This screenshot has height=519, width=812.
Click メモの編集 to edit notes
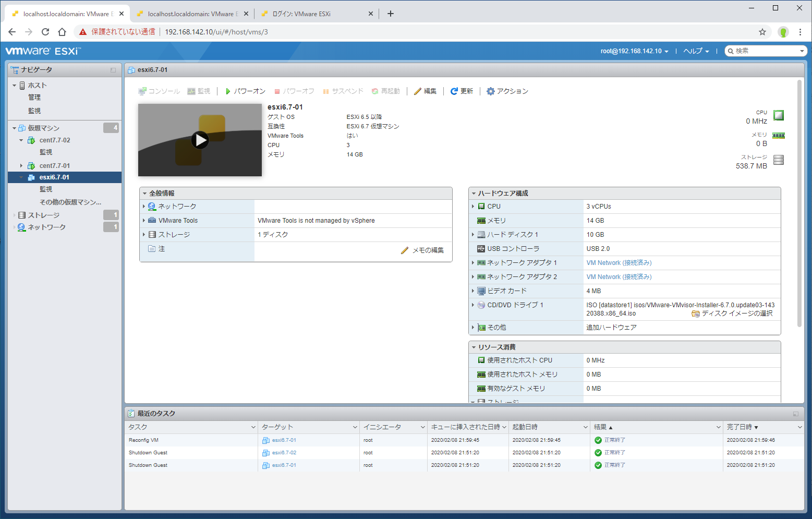422,250
